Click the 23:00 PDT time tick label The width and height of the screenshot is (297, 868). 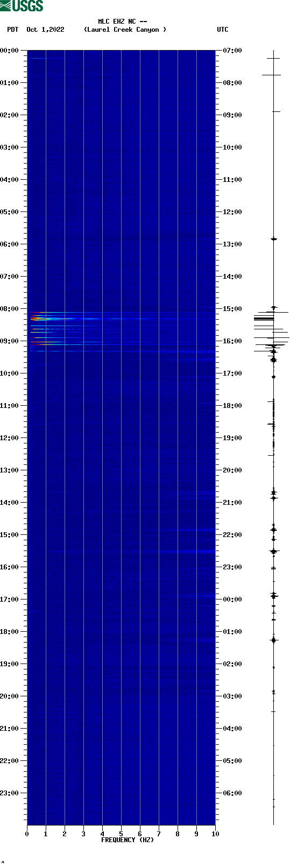[x=10, y=793]
